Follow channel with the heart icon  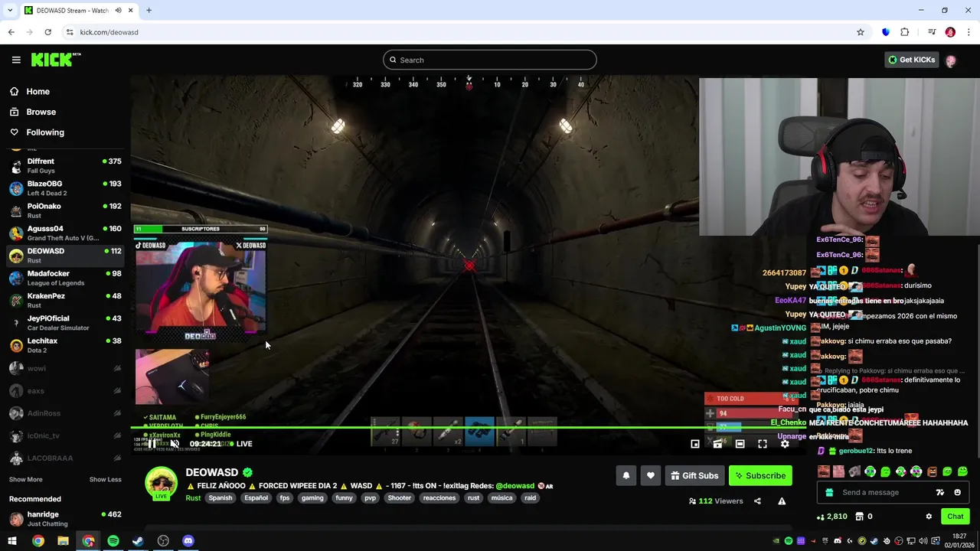click(651, 476)
